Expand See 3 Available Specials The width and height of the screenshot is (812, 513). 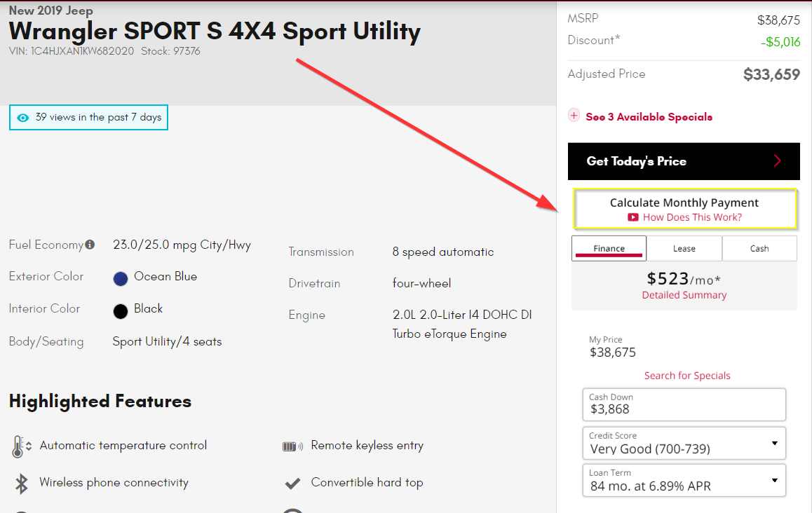pyautogui.click(x=649, y=117)
